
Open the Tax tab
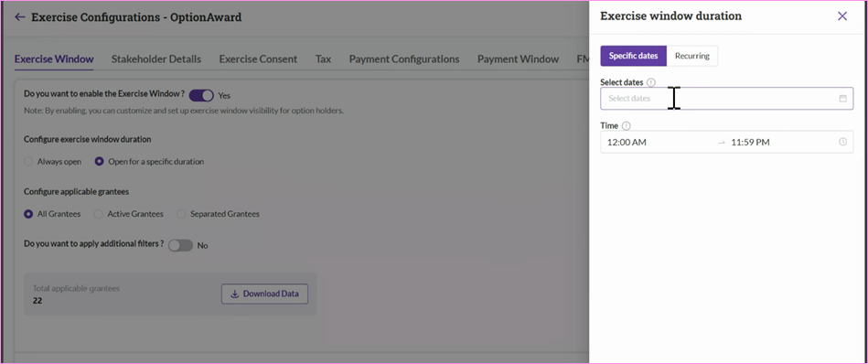pos(323,59)
